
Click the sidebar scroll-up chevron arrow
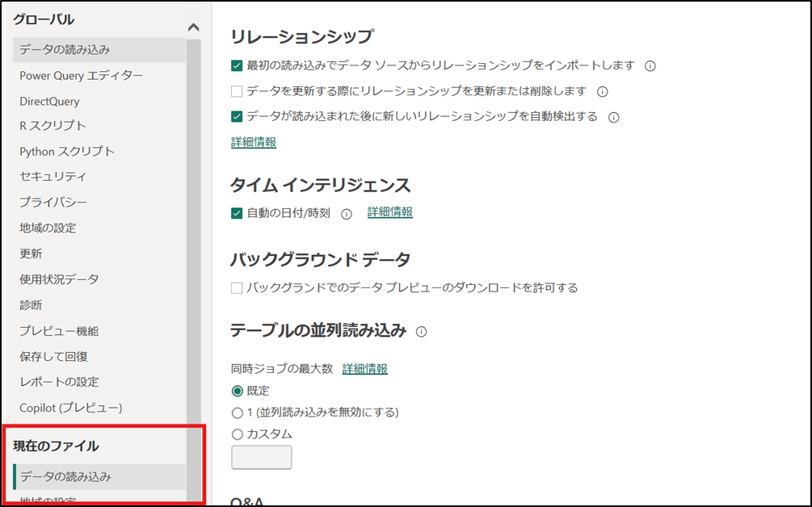pyautogui.click(x=193, y=27)
